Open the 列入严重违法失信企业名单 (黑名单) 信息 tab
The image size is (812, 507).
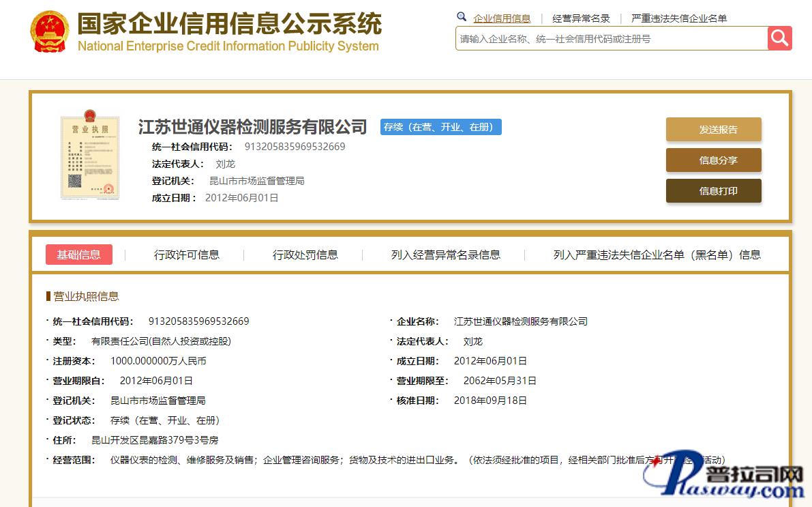(657, 255)
